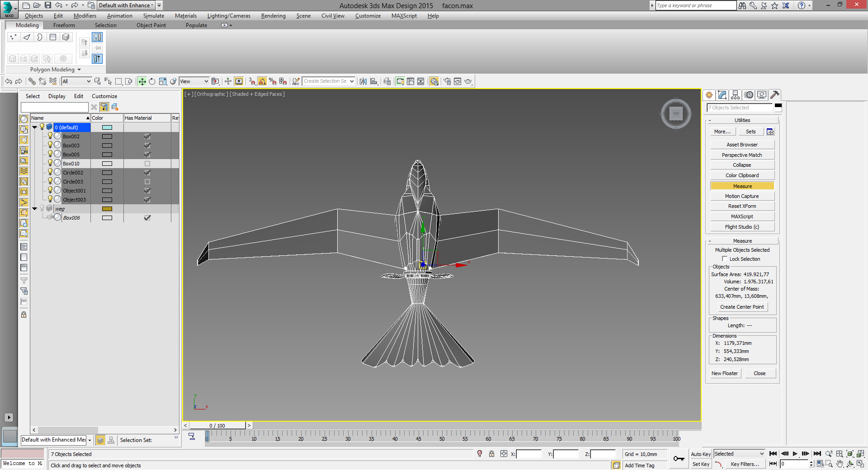Go to the end frame

click(817, 454)
